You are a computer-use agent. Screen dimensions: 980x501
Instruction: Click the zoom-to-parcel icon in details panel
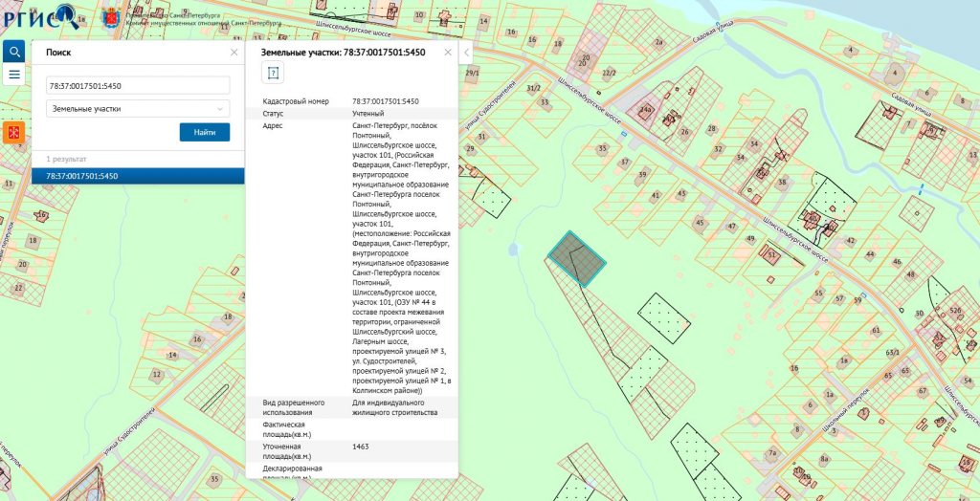pos(273,74)
